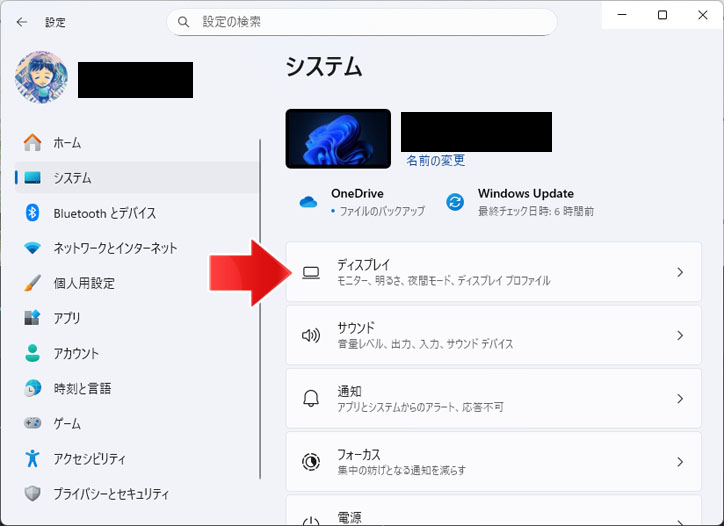
Task: Open OneDrive ファイルのバックアップ status
Action: click(362, 202)
